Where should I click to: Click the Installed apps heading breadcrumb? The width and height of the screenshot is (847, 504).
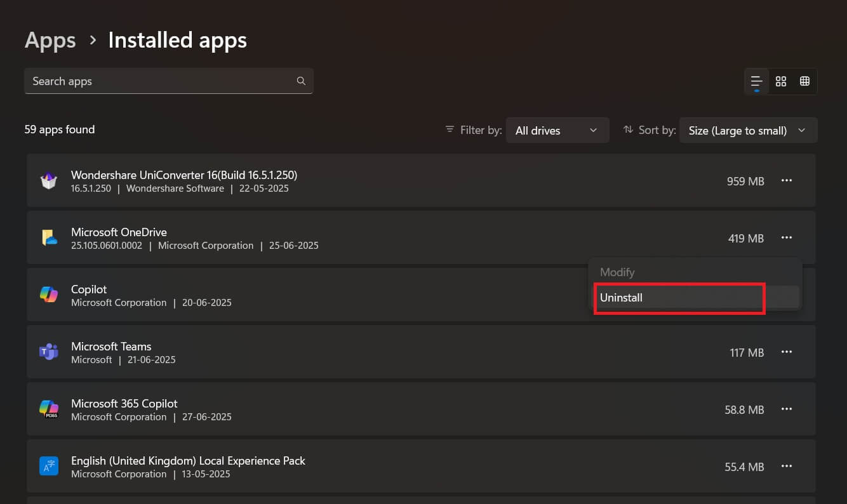point(177,40)
